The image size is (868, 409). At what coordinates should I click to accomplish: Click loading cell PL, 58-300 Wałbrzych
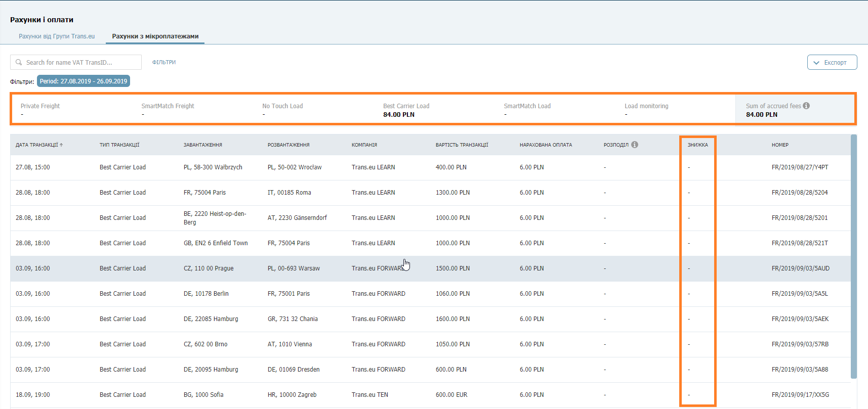point(213,167)
